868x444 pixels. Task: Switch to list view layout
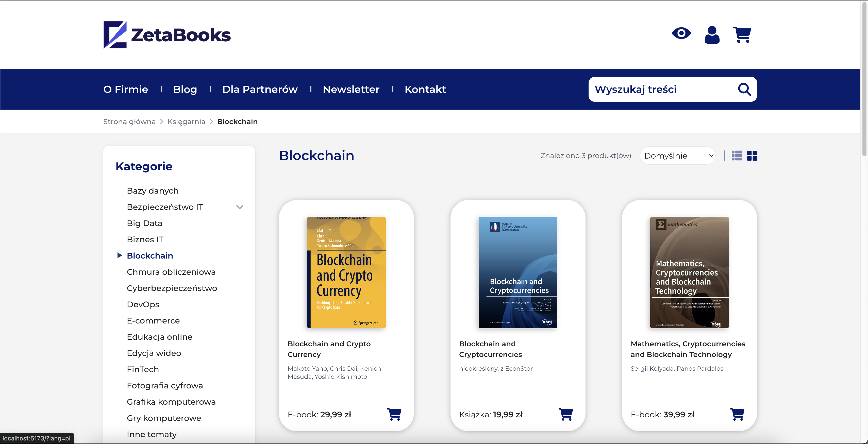737,156
